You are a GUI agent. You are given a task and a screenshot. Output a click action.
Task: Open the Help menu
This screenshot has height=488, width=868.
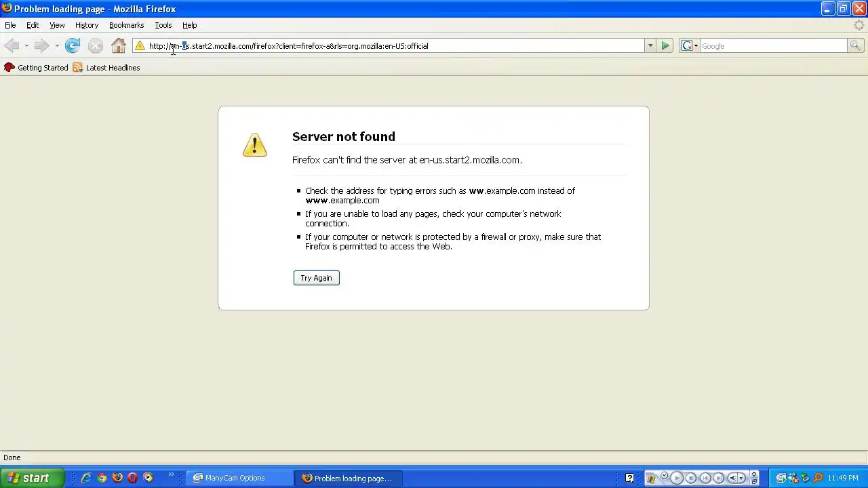point(190,25)
